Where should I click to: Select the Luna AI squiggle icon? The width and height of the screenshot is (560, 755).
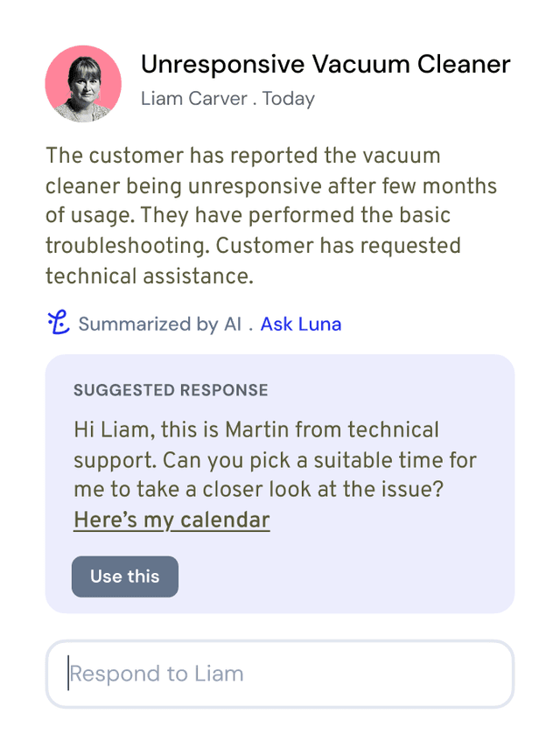pos(56,323)
